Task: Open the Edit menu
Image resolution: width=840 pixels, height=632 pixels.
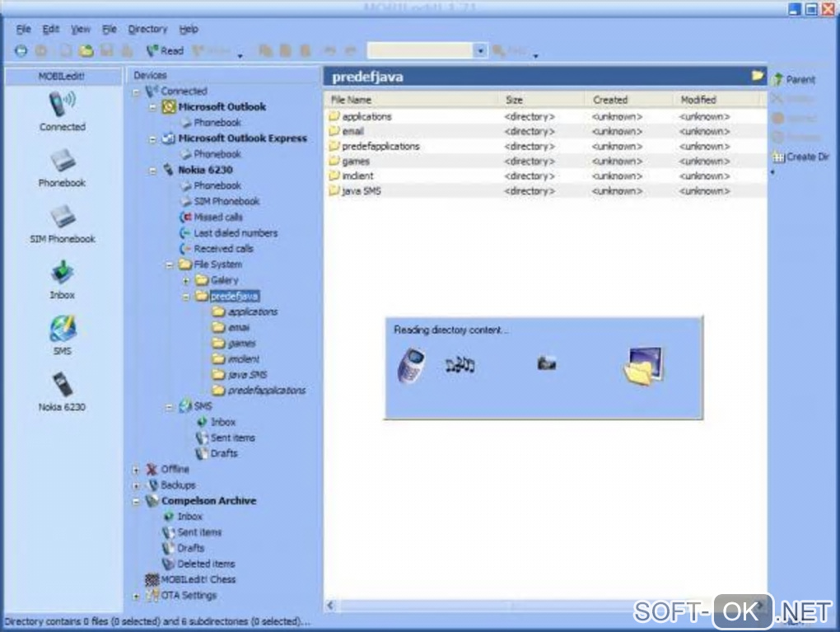Action: (50, 29)
